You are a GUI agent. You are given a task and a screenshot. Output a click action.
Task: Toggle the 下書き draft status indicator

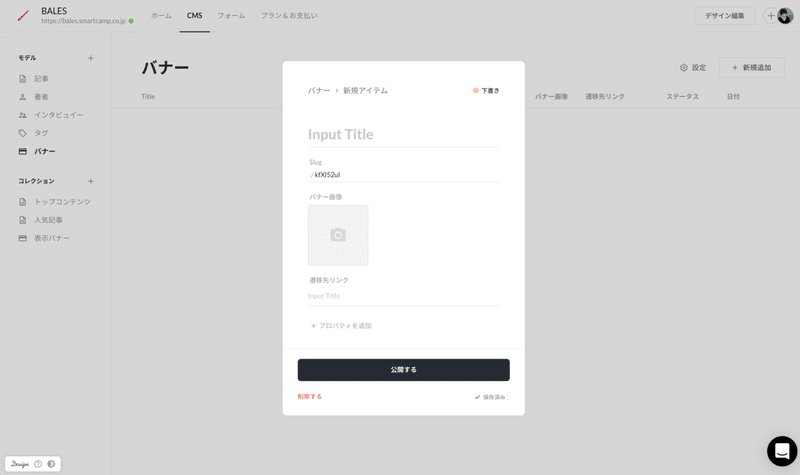click(486, 90)
